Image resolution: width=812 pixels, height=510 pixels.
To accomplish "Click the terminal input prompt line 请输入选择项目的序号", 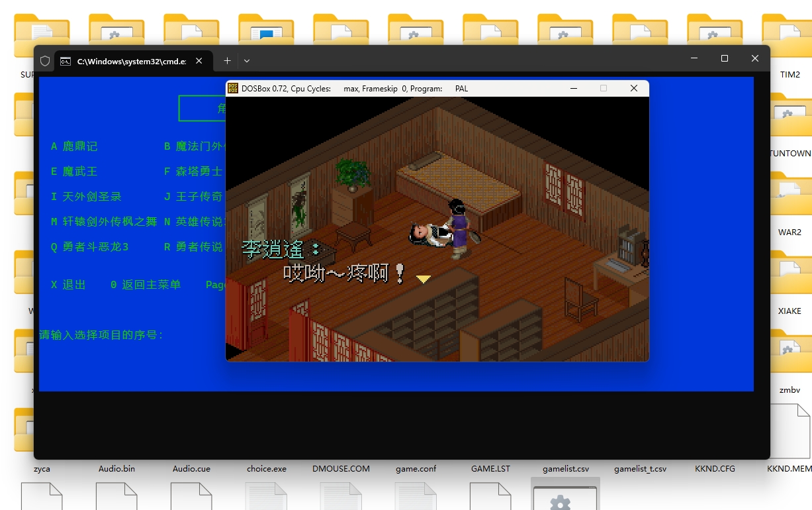I will tap(101, 335).
